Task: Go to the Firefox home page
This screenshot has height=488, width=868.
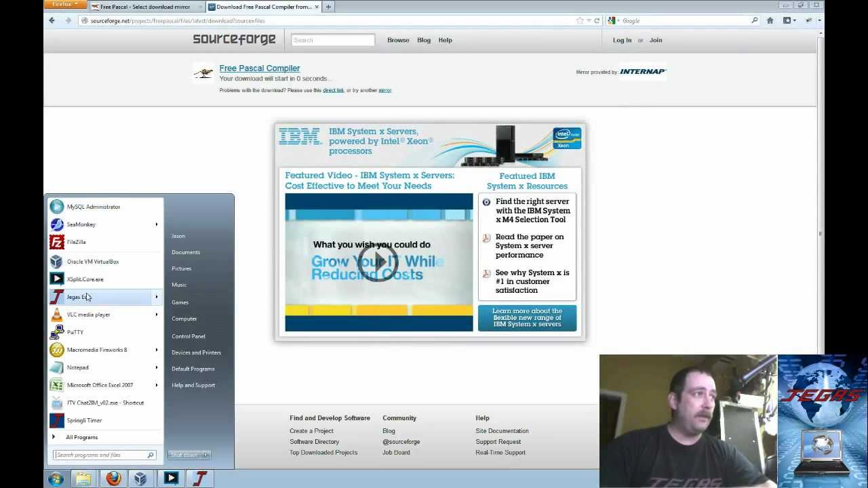Action: 770,20
